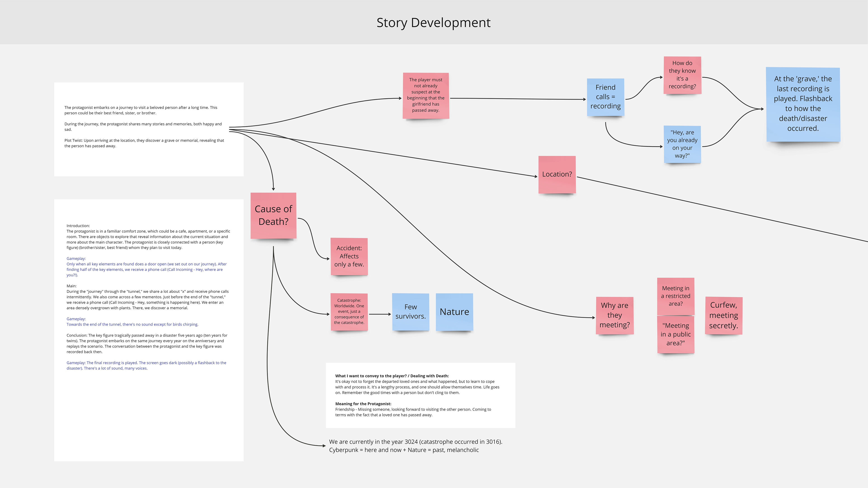Click the 'Story Development' title text

pyautogui.click(x=433, y=23)
